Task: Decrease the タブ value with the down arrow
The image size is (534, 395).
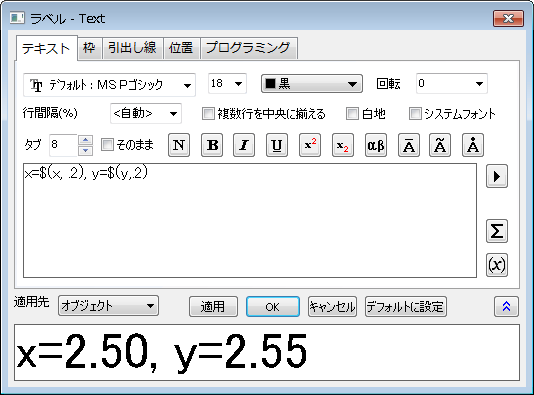Action: [85, 150]
